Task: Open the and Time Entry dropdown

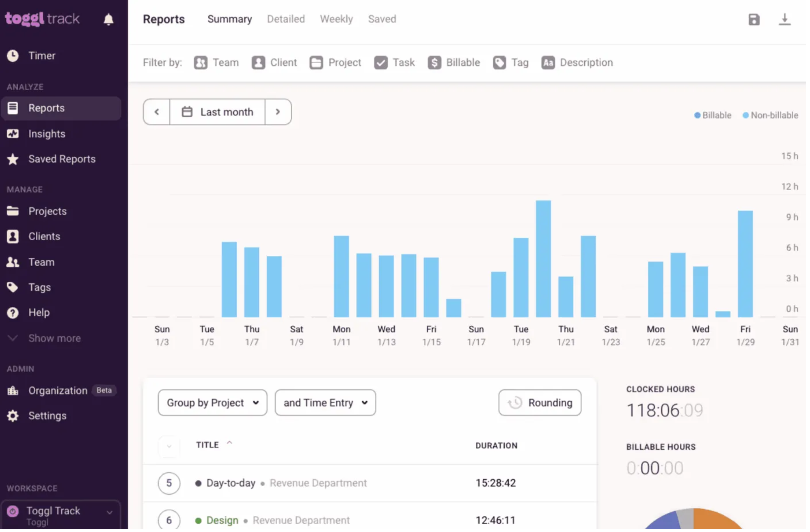Action: click(x=325, y=403)
